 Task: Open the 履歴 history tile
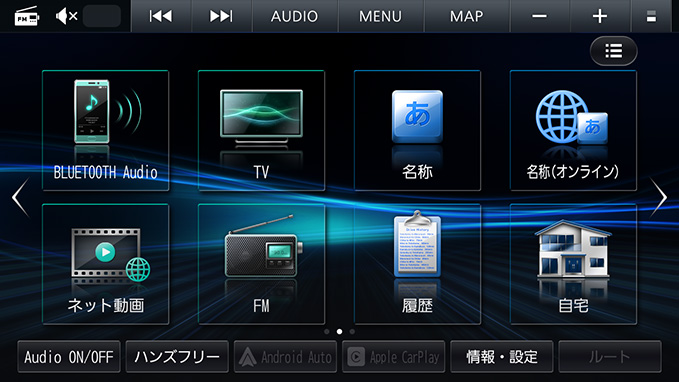[417, 264]
